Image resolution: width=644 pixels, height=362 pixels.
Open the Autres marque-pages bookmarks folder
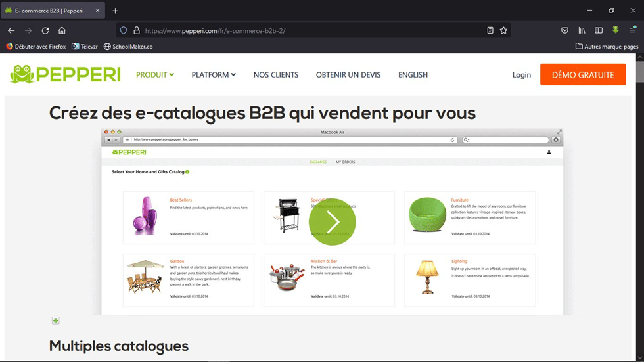click(607, 47)
